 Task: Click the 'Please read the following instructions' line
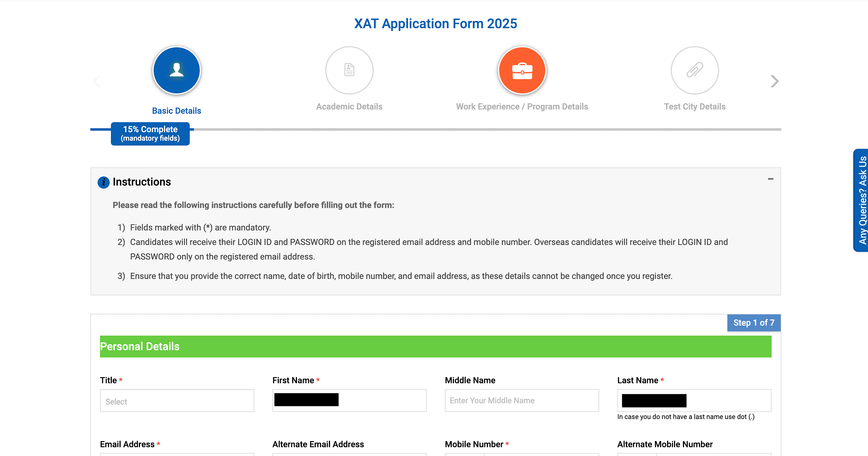click(253, 205)
